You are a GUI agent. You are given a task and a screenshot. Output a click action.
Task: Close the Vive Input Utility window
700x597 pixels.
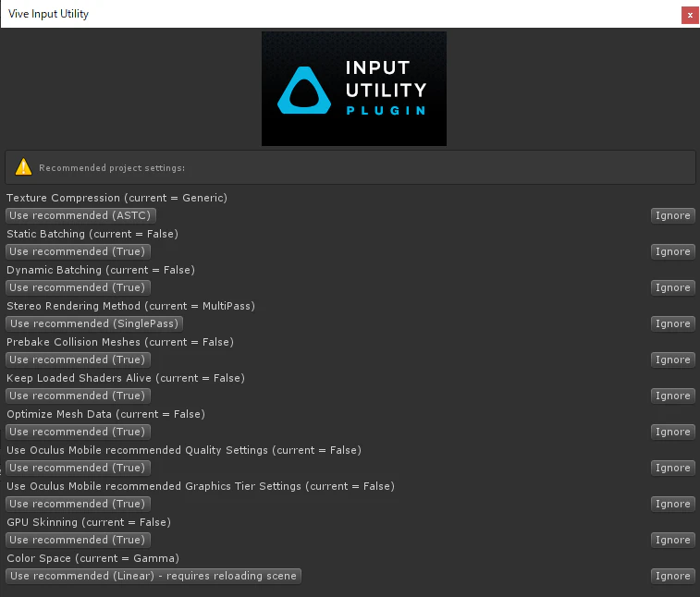click(690, 15)
